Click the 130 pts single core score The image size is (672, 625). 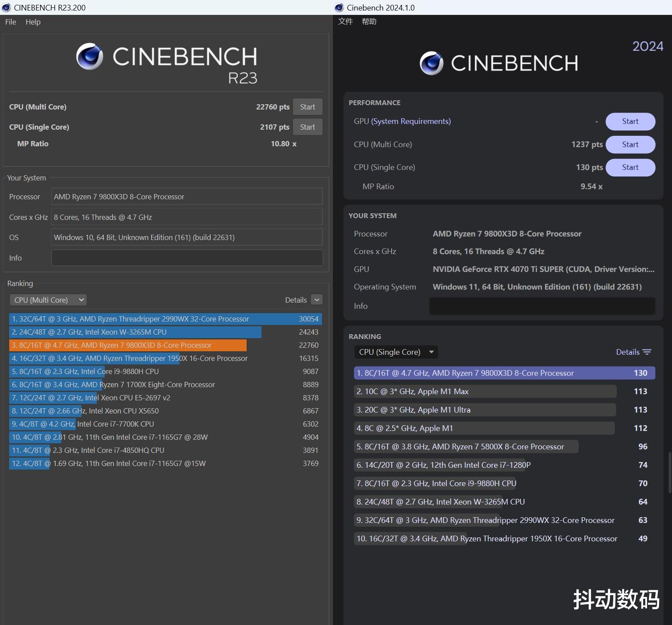[x=589, y=167]
